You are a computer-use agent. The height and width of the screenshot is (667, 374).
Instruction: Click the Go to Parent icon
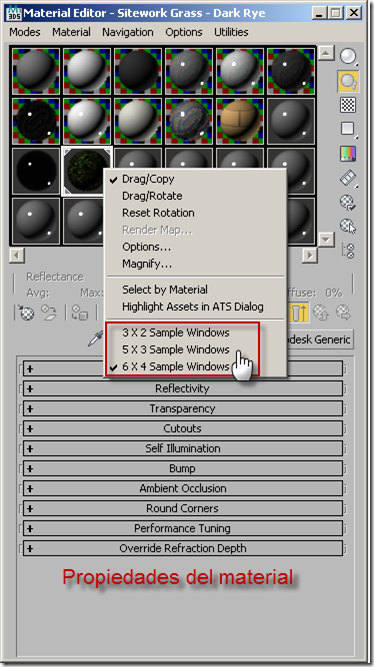[x=321, y=313]
